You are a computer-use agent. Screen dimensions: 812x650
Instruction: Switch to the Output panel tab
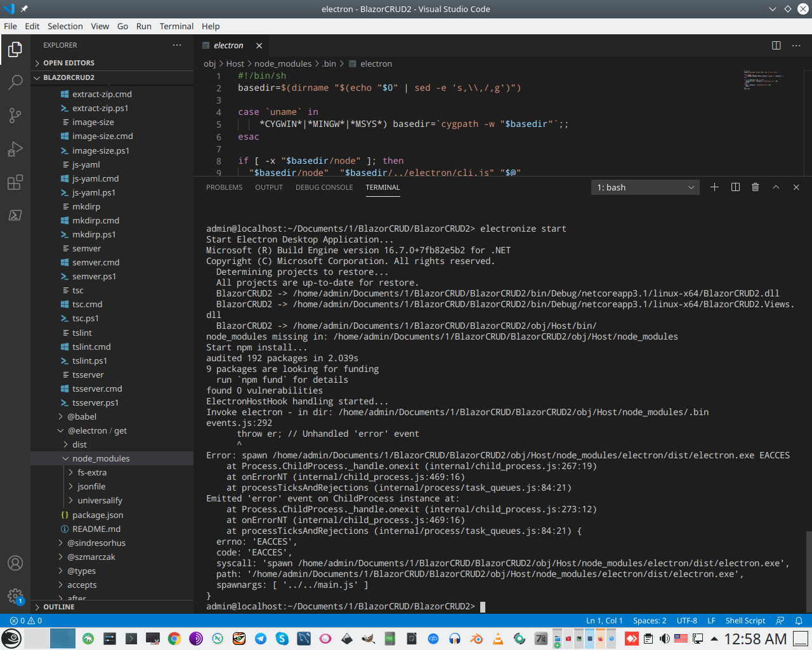pyautogui.click(x=269, y=187)
